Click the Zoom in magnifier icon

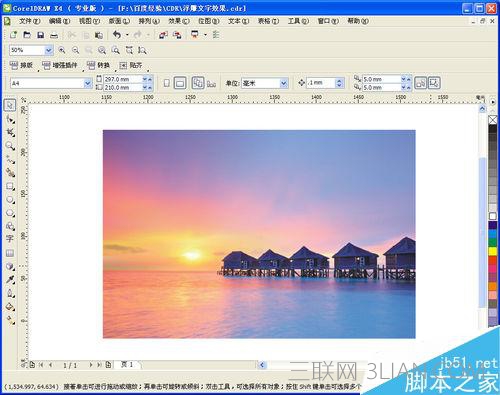click(x=62, y=50)
